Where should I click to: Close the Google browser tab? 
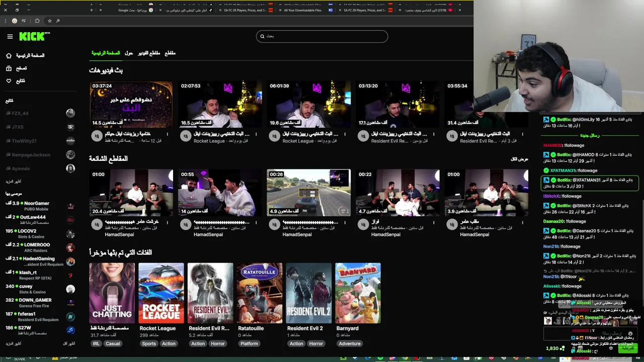101,10
